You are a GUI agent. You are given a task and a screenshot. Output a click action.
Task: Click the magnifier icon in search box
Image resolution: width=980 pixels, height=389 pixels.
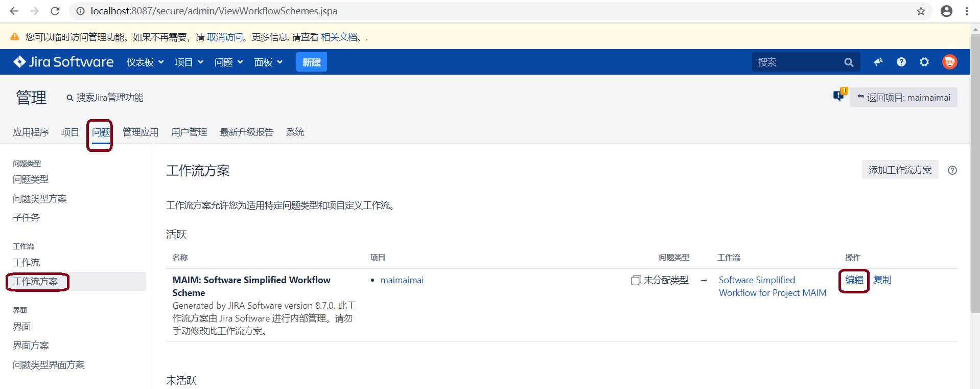coord(849,62)
